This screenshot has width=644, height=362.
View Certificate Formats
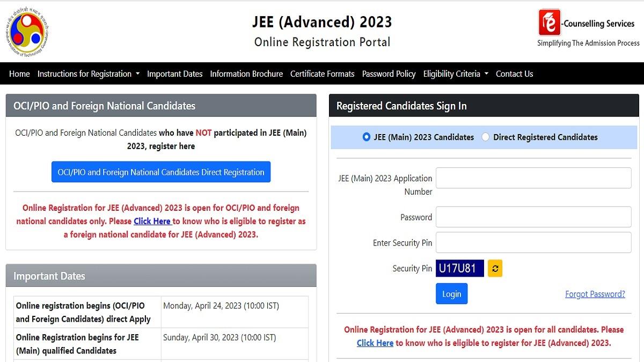click(x=322, y=73)
